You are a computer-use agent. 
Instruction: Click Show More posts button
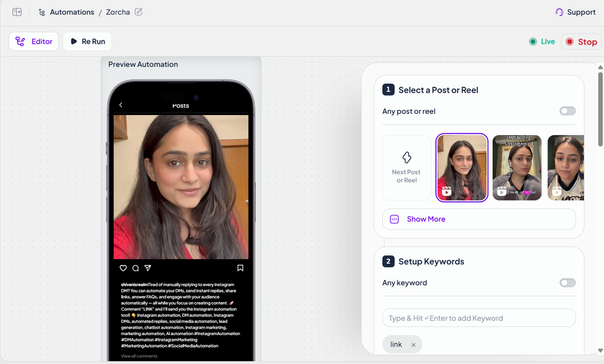click(479, 219)
